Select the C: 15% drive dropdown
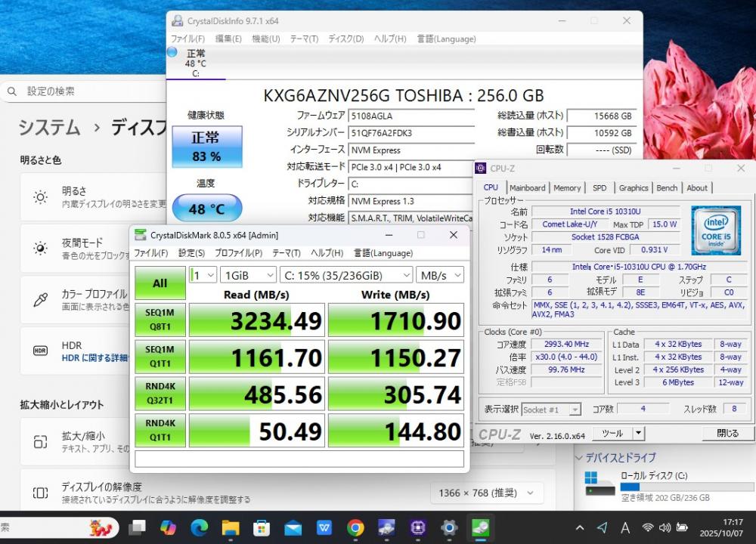 (346, 275)
